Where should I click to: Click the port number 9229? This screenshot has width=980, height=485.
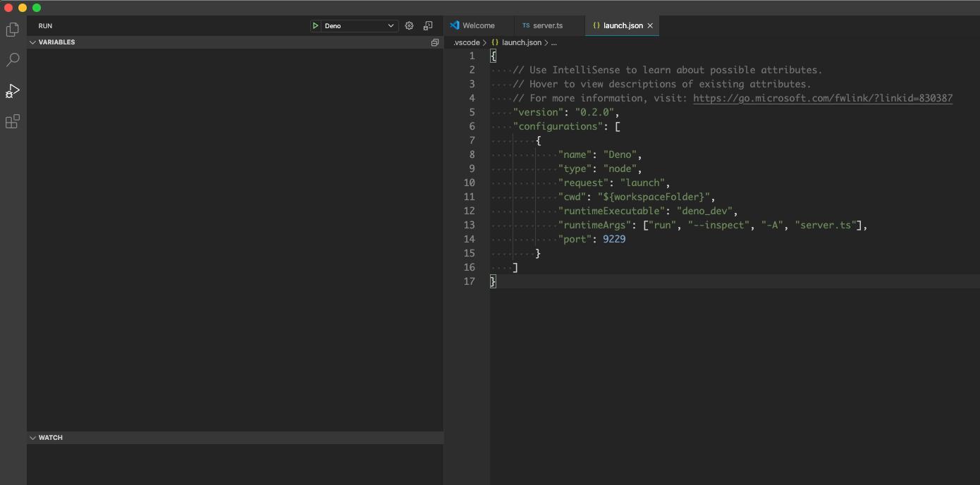coord(614,239)
